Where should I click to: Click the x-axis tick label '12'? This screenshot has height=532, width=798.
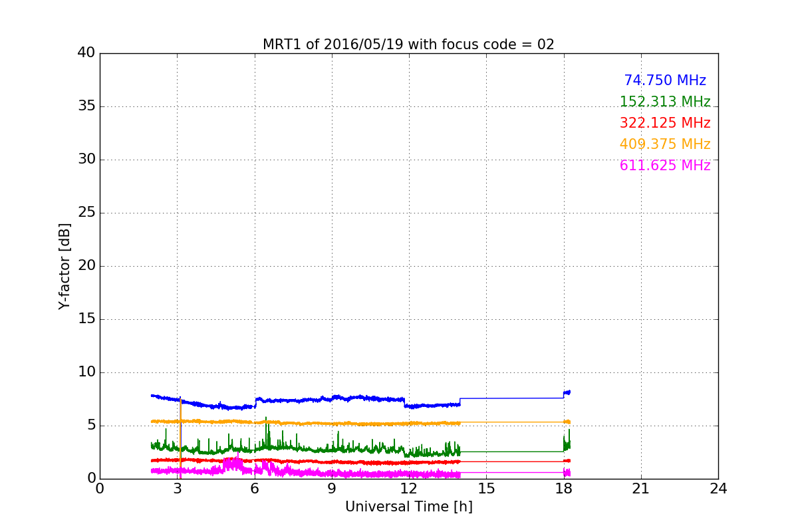coord(409,488)
